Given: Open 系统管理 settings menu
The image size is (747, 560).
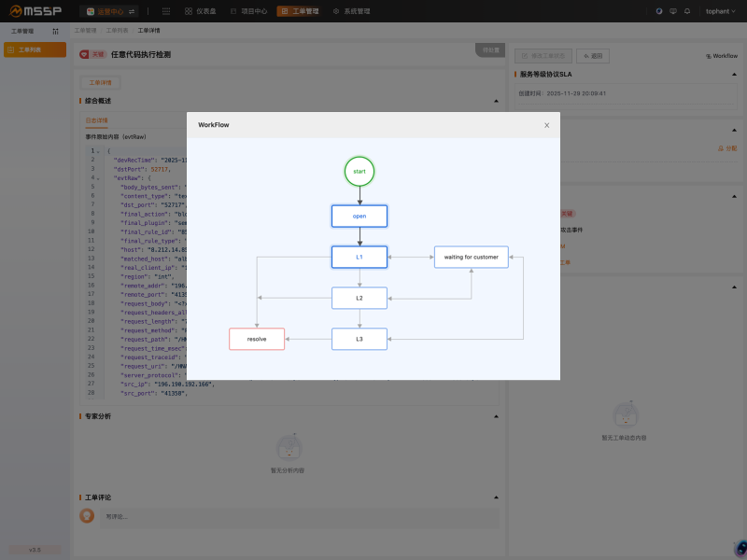Looking at the screenshot, I should pos(351,11).
